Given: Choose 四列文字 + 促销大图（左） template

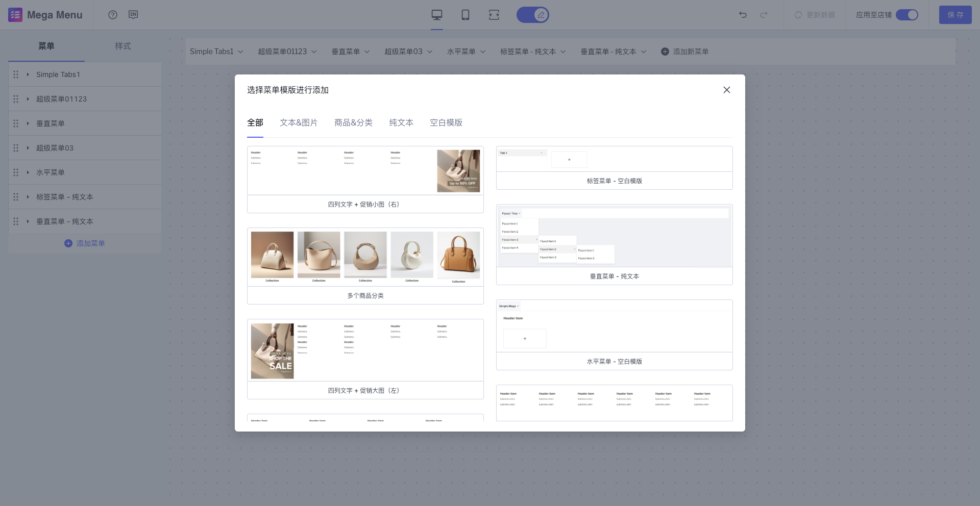Looking at the screenshot, I should pyautogui.click(x=365, y=359).
